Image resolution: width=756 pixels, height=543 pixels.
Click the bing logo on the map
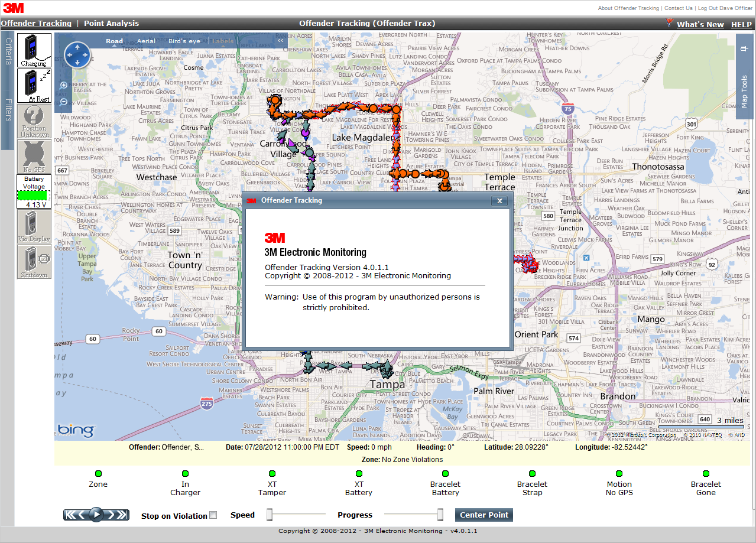click(x=76, y=430)
